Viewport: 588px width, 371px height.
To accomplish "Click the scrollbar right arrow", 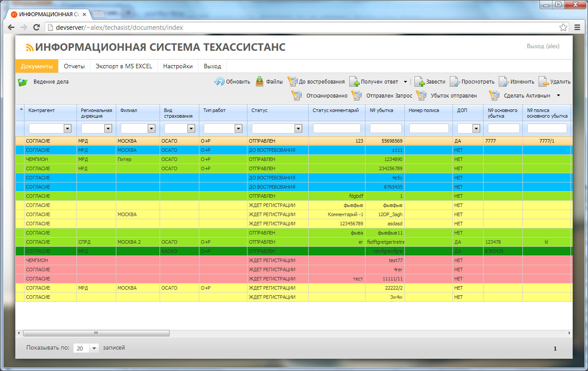I will (x=569, y=333).
